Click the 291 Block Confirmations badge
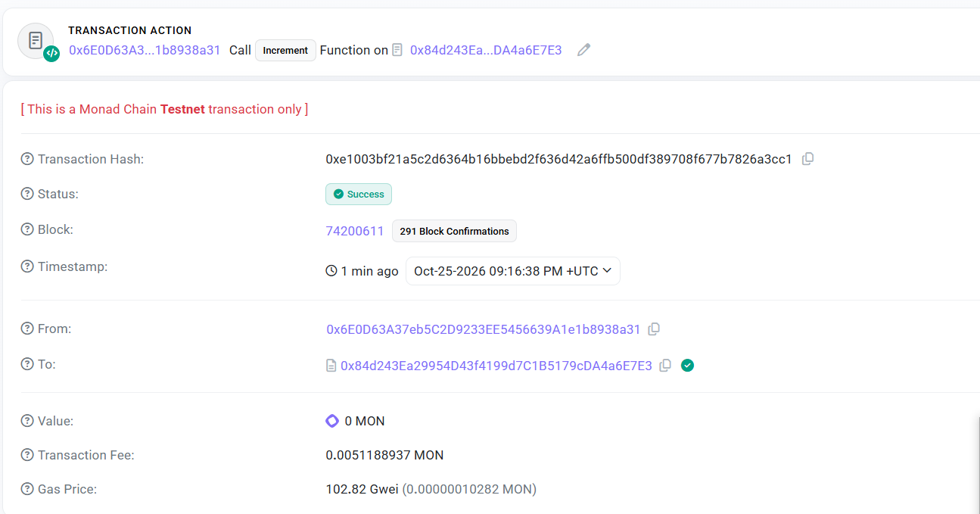980x514 pixels. click(x=454, y=231)
